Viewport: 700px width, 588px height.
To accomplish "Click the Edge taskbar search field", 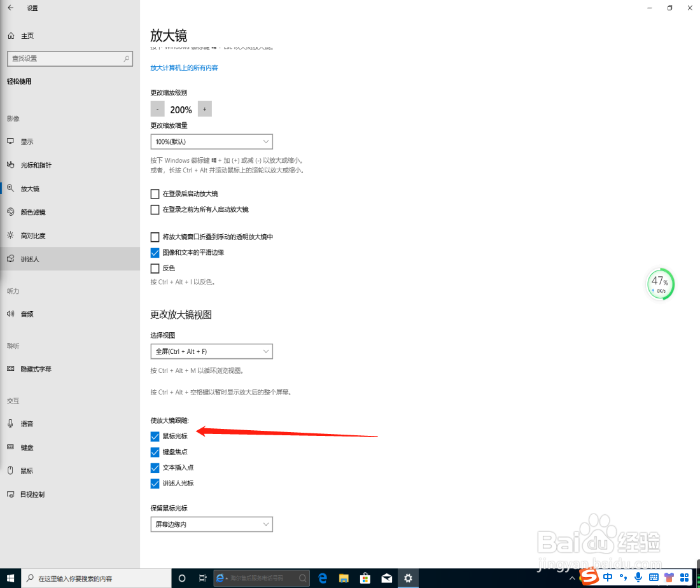I will (x=261, y=578).
